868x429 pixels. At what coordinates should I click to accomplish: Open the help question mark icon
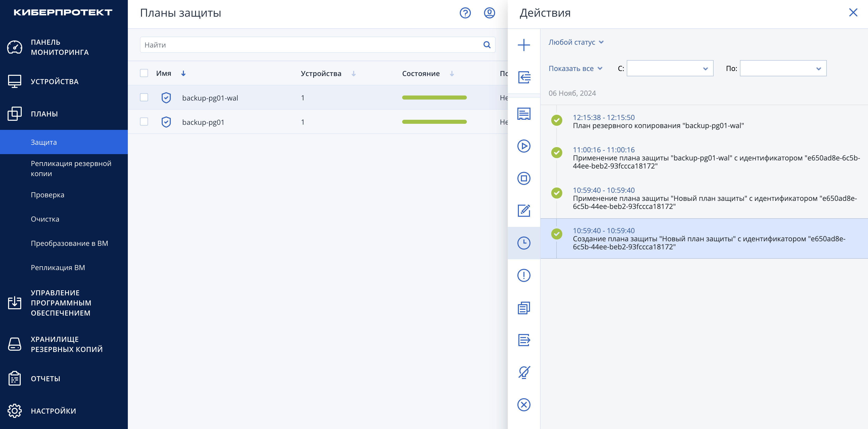tap(465, 13)
